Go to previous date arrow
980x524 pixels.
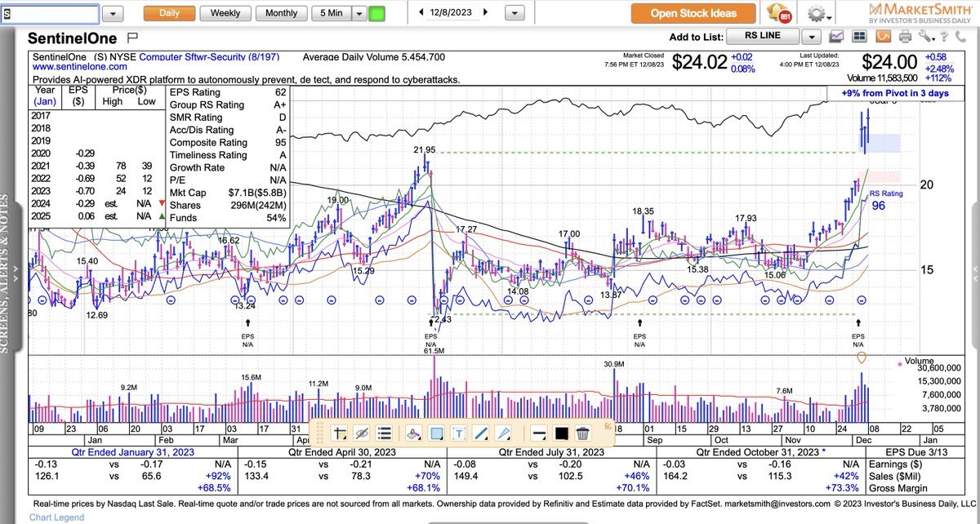(421, 13)
